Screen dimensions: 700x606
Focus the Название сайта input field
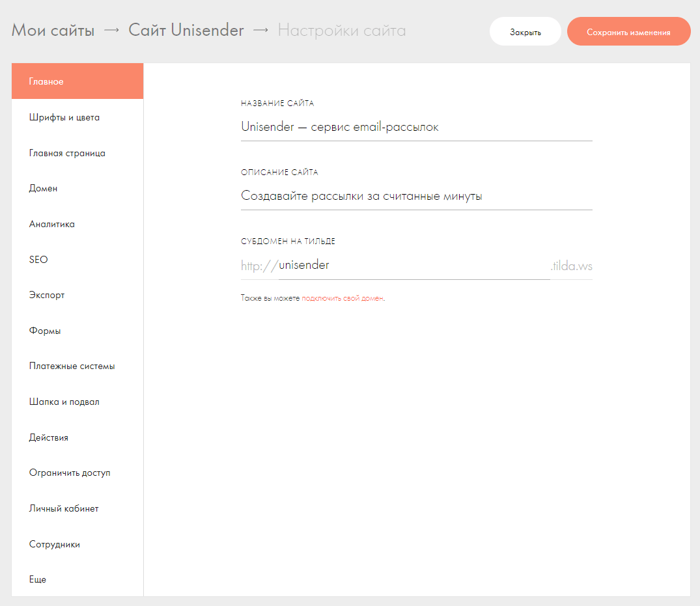[417, 127]
